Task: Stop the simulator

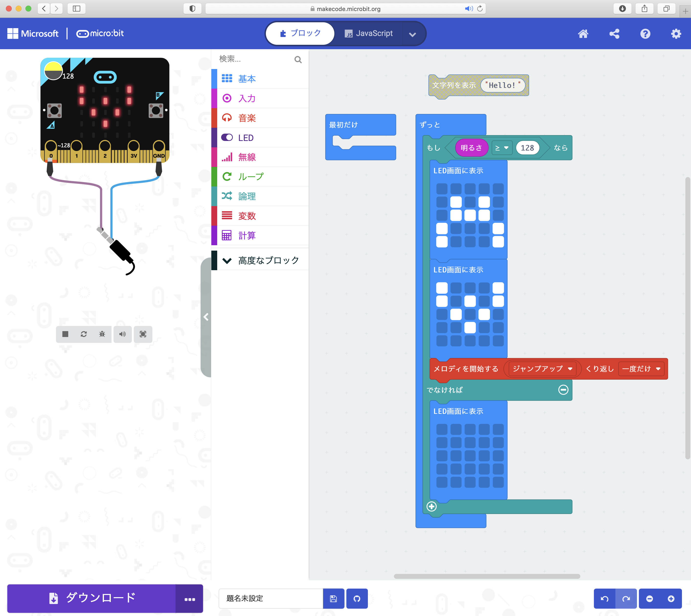Action: click(x=65, y=334)
